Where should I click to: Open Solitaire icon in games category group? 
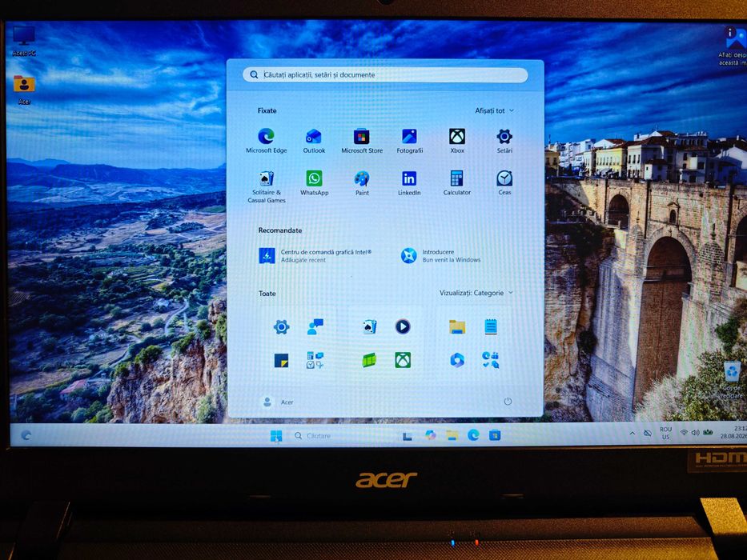(369, 327)
